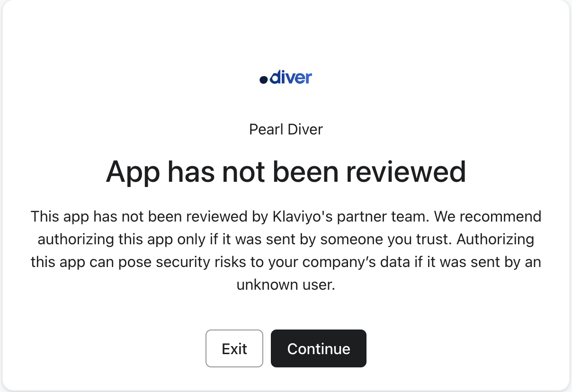Click 'We recommend' in the warning paragraph

click(488, 217)
